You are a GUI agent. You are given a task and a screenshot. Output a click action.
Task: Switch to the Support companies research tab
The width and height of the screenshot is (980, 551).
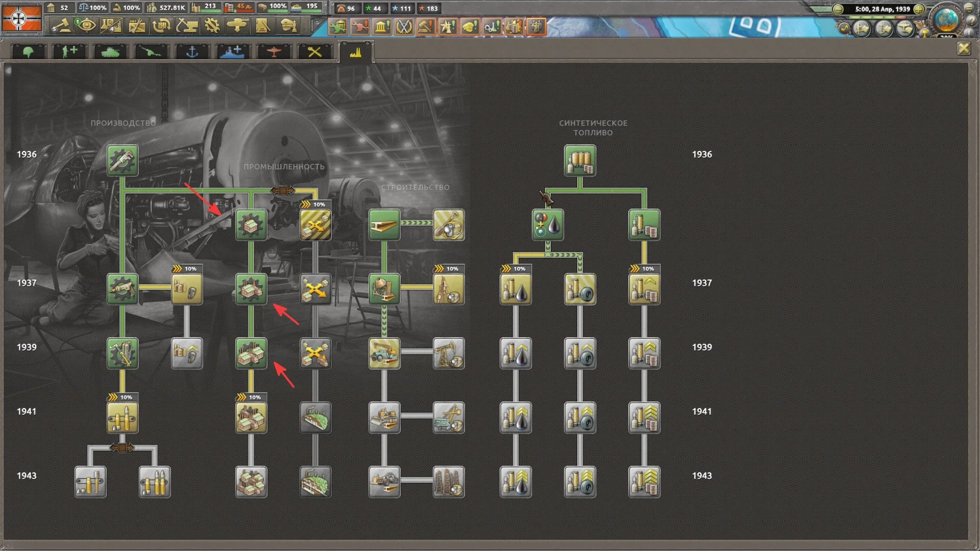coord(69,52)
